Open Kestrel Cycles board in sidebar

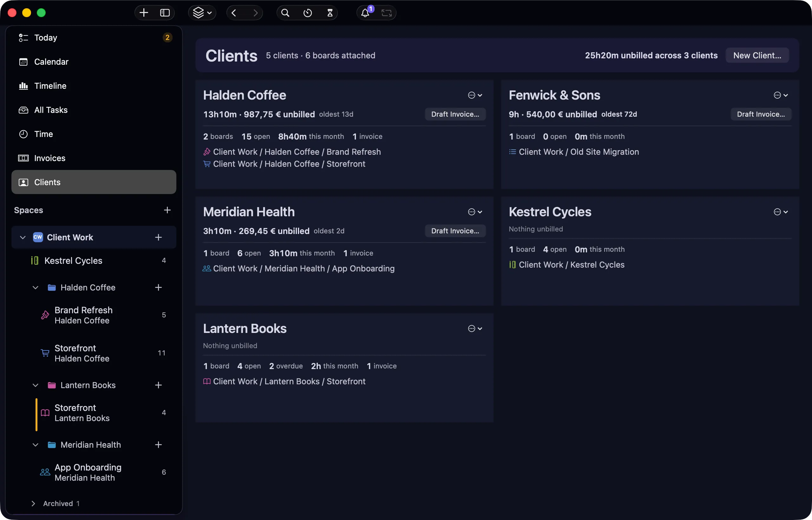tap(94, 260)
